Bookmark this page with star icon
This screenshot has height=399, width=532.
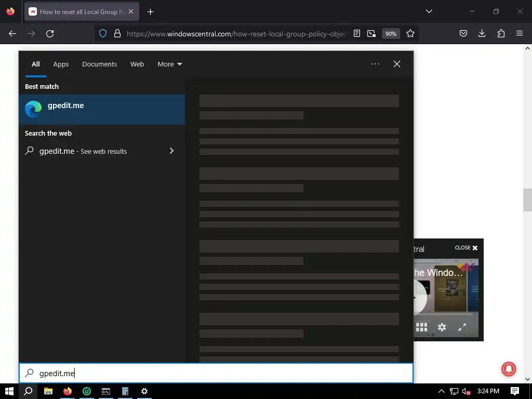(410, 33)
